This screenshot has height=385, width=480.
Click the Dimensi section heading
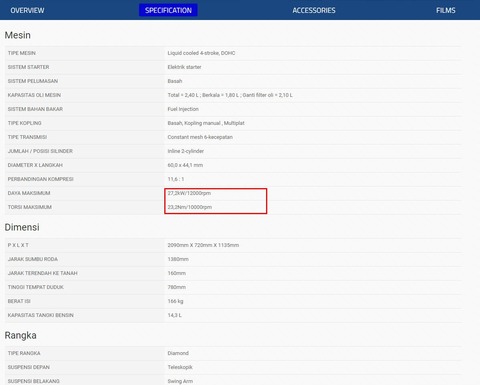pos(22,227)
